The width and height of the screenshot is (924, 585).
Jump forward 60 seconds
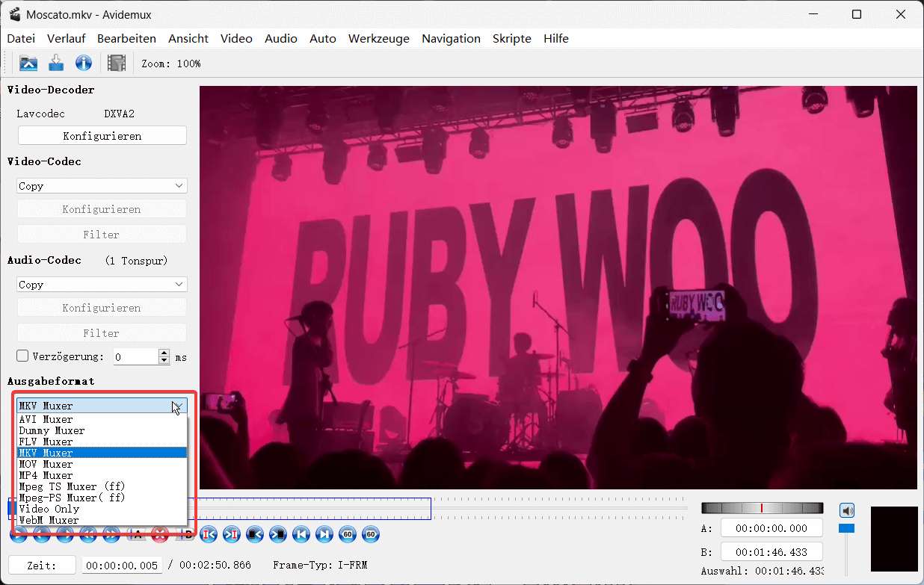coord(371,534)
